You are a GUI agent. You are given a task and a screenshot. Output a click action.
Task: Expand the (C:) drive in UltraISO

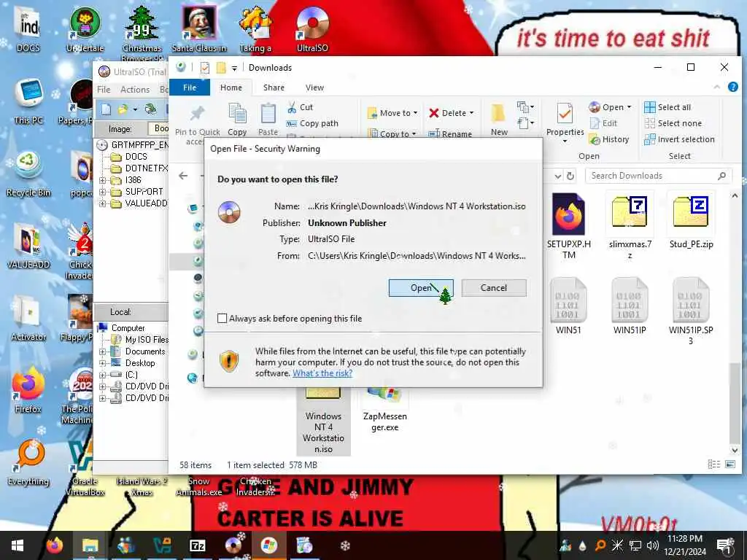click(x=102, y=375)
